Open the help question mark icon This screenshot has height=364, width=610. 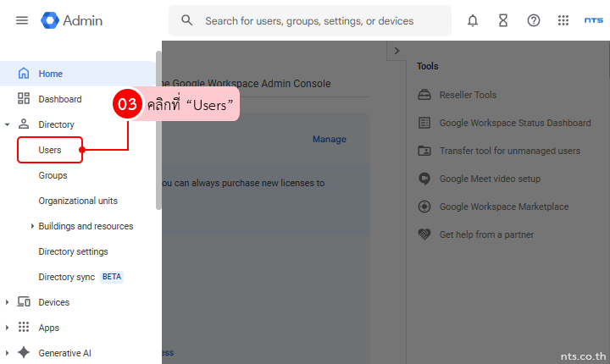(x=533, y=20)
